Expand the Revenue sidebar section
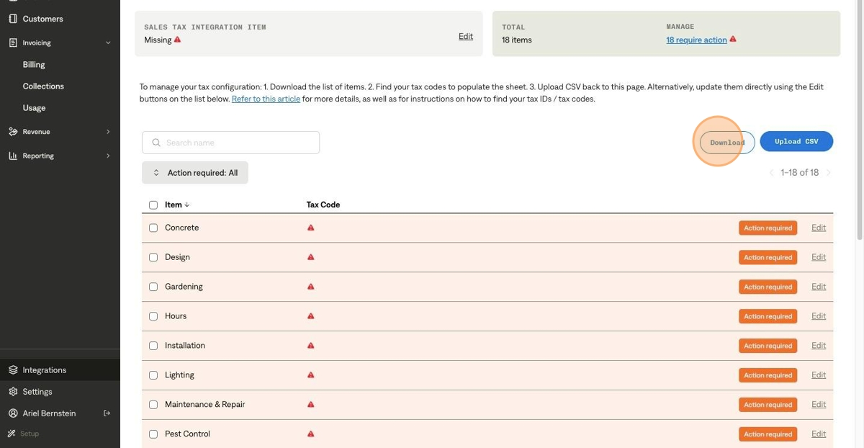The width and height of the screenshot is (864, 448). [x=107, y=132]
